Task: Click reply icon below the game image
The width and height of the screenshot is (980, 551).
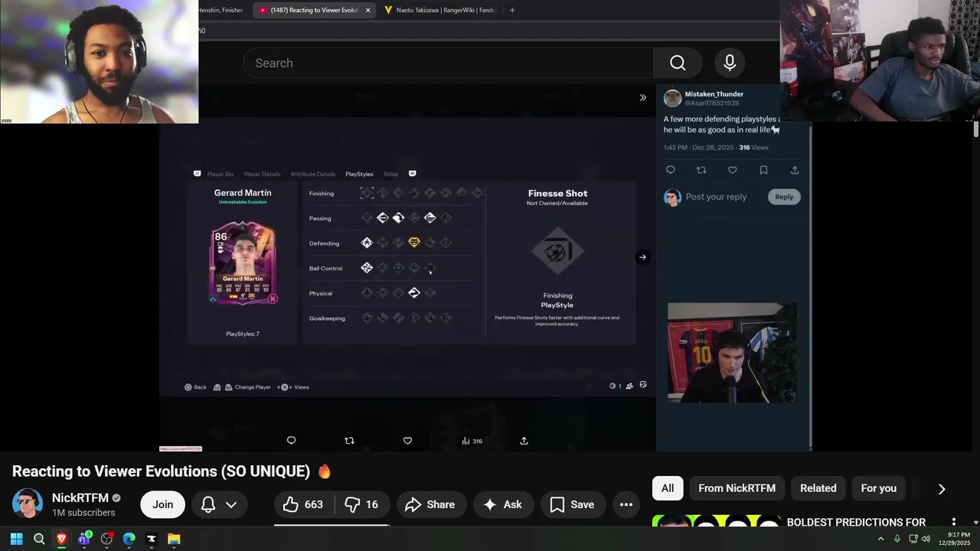Action: pos(291,441)
